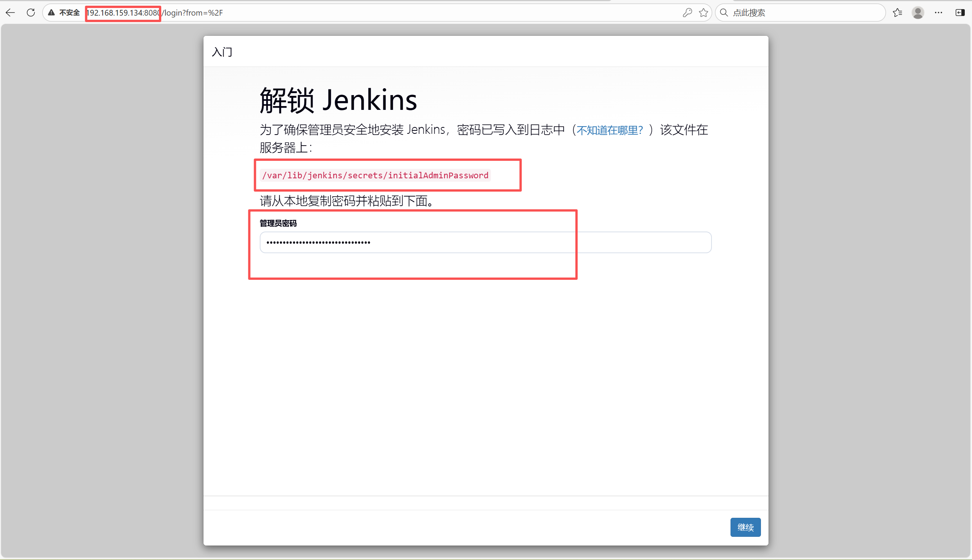Open the 不知道在哪里? help link
The image size is (972, 560).
(609, 130)
